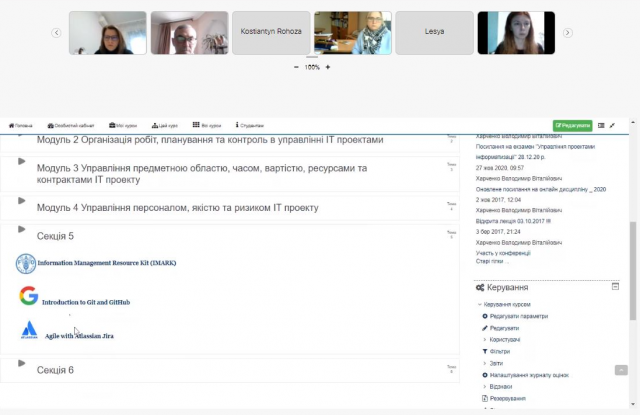
Task: Select video tile of woman on black background
Action: [516, 33]
